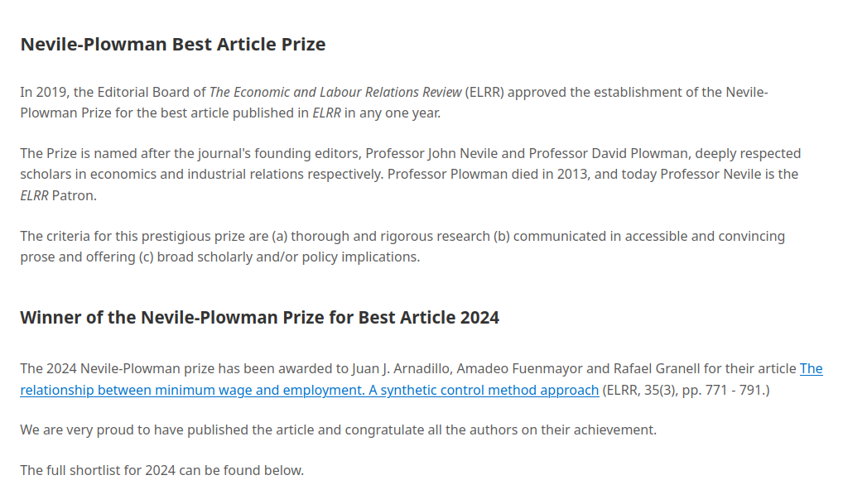This screenshot has width=843, height=504.
Task: Click the Winner of the Nevile-Plowman Prize 2024 heading
Action: click(259, 318)
